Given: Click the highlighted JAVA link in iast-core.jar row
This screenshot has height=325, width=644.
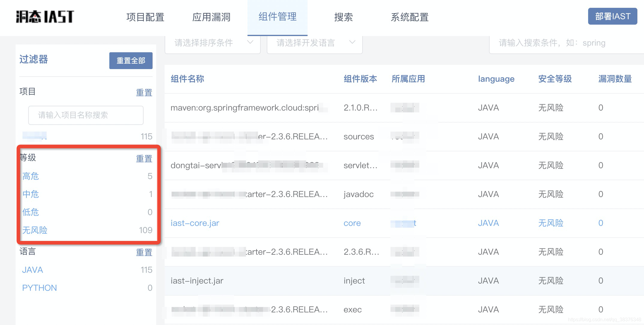Looking at the screenshot, I should coord(488,223).
